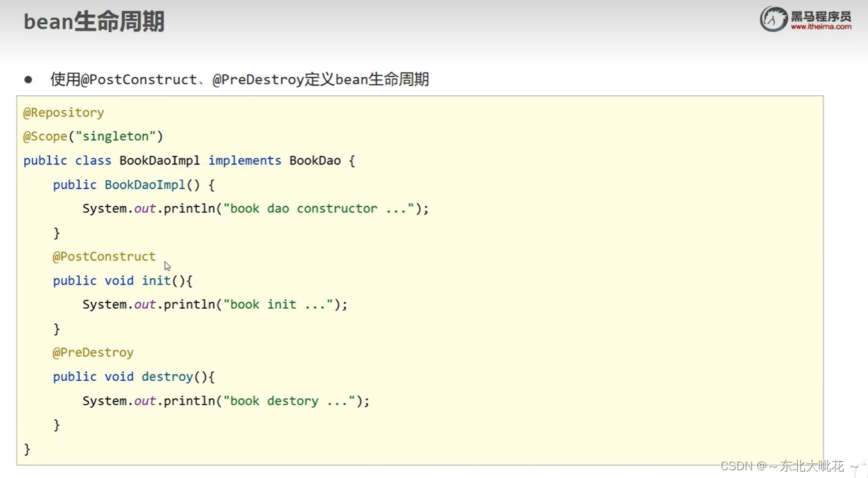Image resolution: width=868 pixels, height=478 pixels.
Task: Click the bullet line mentioning @PostConstruct and @PreDestroy
Action: click(x=240, y=80)
